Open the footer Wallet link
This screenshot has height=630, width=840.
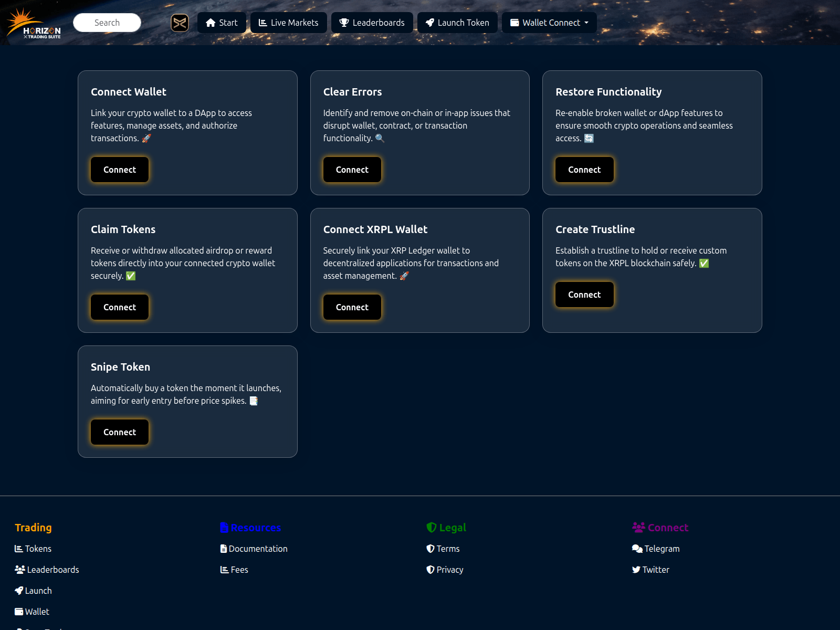32,612
